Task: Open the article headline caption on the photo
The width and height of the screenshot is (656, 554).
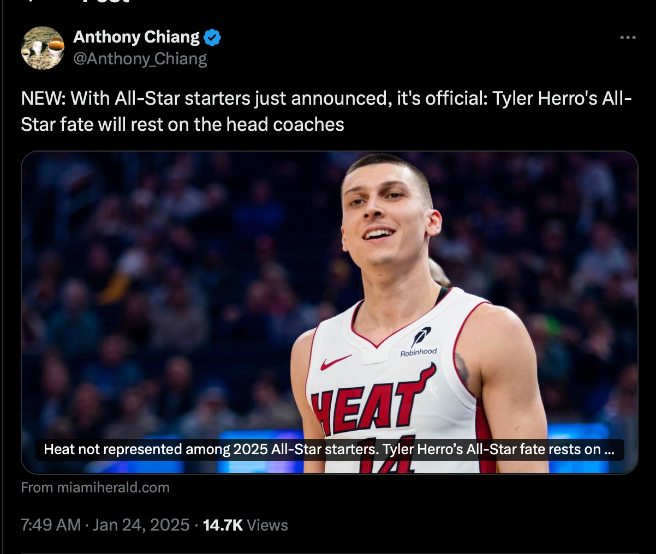Action: (x=328, y=450)
